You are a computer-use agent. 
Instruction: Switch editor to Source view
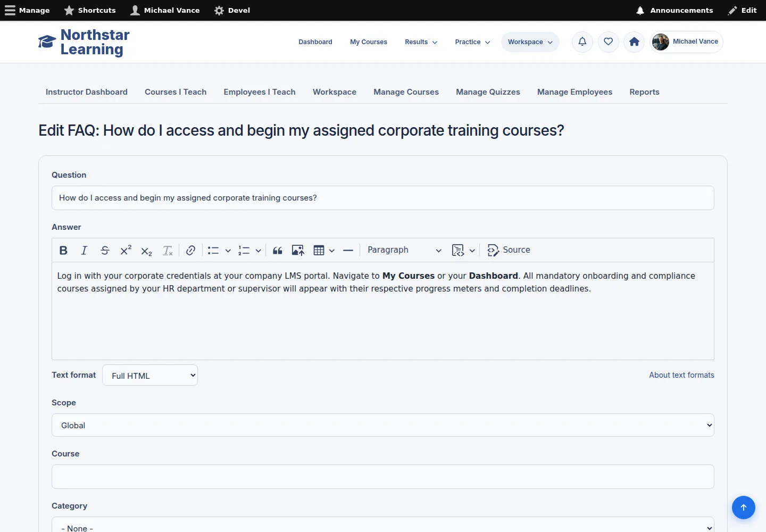coord(509,250)
